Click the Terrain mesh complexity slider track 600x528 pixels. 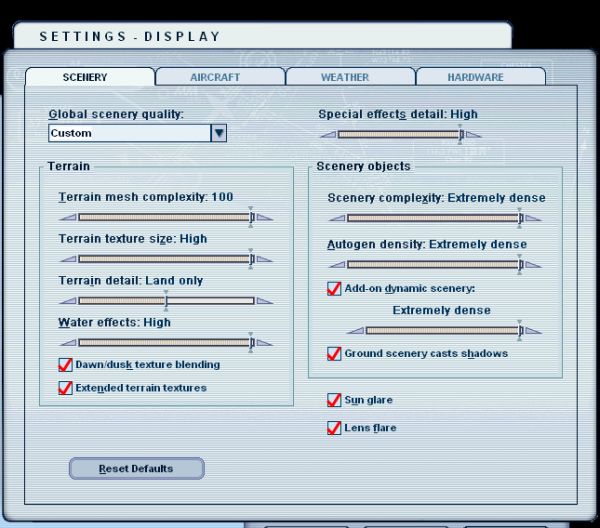tap(166, 217)
